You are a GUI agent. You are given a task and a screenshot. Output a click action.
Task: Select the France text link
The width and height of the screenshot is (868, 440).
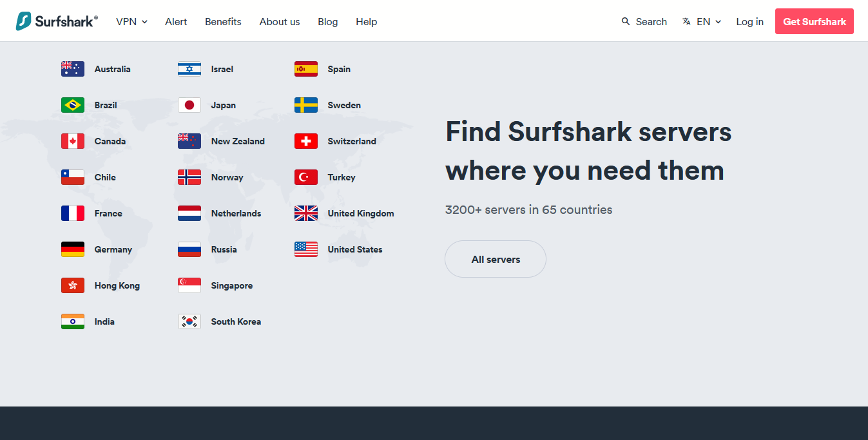[108, 213]
